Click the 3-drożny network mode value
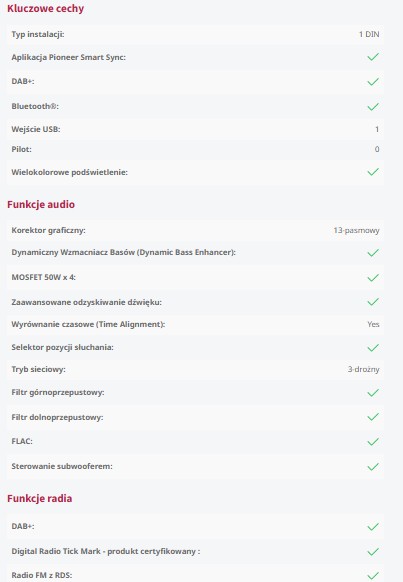The height and width of the screenshot is (582, 403). pos(363,369)
